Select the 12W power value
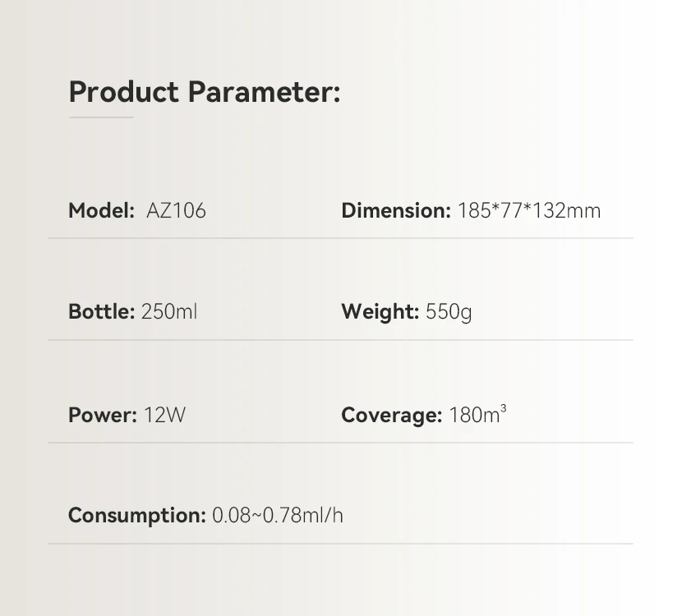Image resolution: width=682 pixels, height=616 pixels. [164, 415]
